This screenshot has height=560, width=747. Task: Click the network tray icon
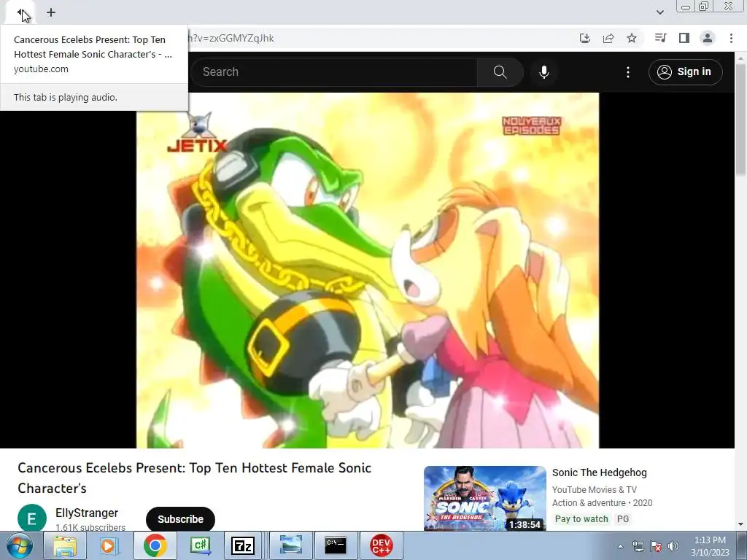pos(638,546)
